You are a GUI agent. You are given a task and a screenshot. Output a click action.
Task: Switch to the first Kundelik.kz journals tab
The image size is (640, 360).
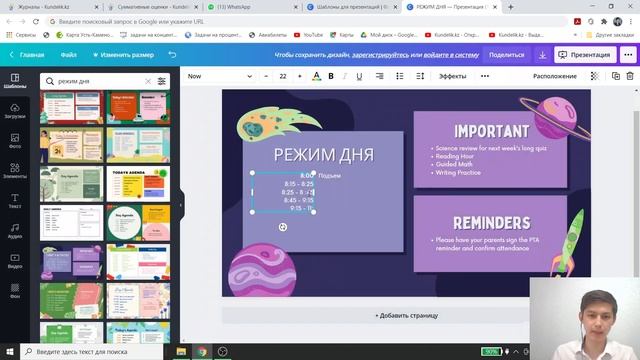(52, 7)
